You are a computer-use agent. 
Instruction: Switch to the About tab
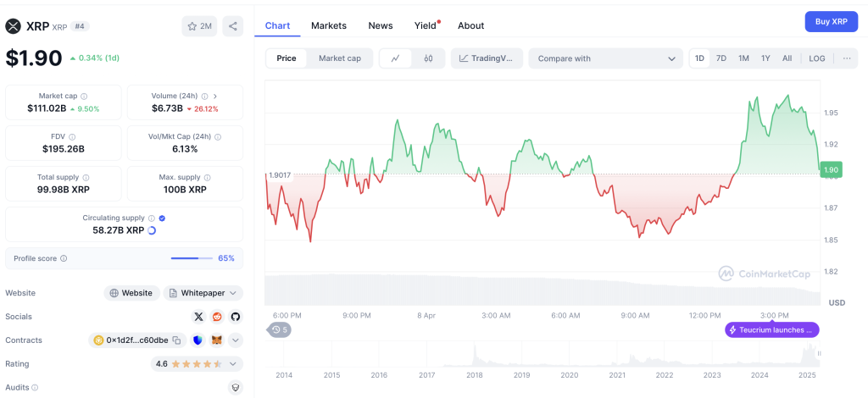(471, 25)
